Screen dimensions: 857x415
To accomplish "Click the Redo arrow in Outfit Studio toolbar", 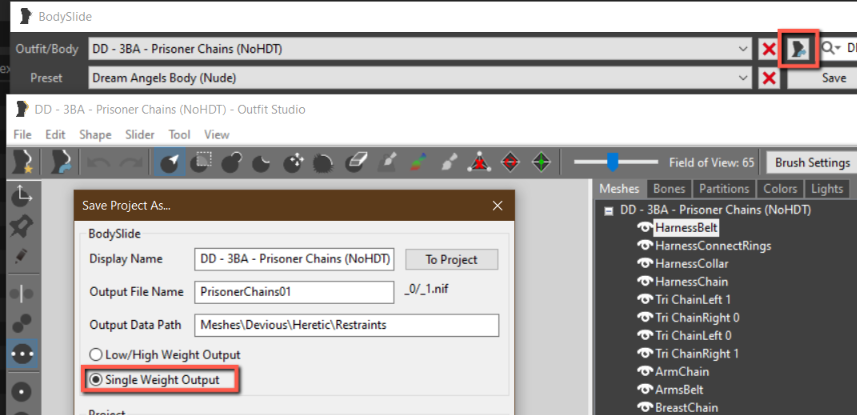I will (130, 162).
